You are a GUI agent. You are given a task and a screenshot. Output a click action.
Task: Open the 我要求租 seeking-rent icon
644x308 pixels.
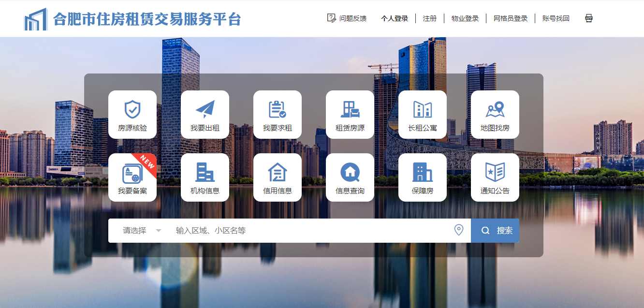coord(278,115)
